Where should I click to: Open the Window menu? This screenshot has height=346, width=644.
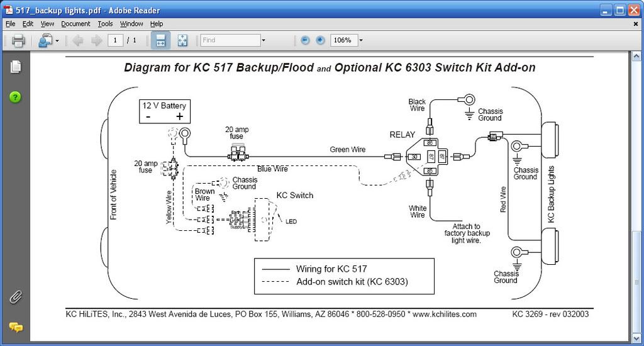(131, 24)
